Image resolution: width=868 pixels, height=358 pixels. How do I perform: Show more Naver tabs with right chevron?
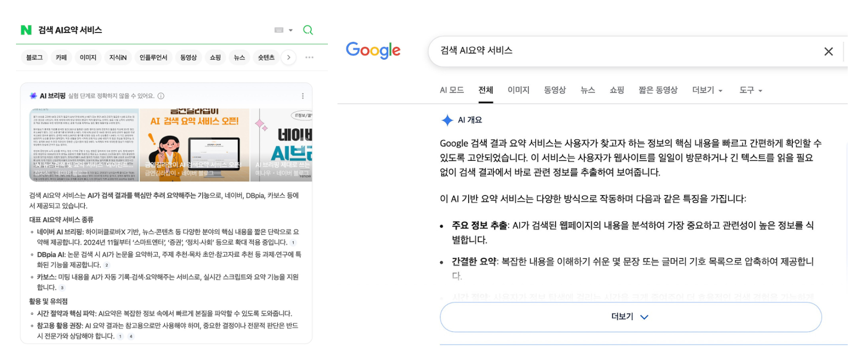coord(288,58)
